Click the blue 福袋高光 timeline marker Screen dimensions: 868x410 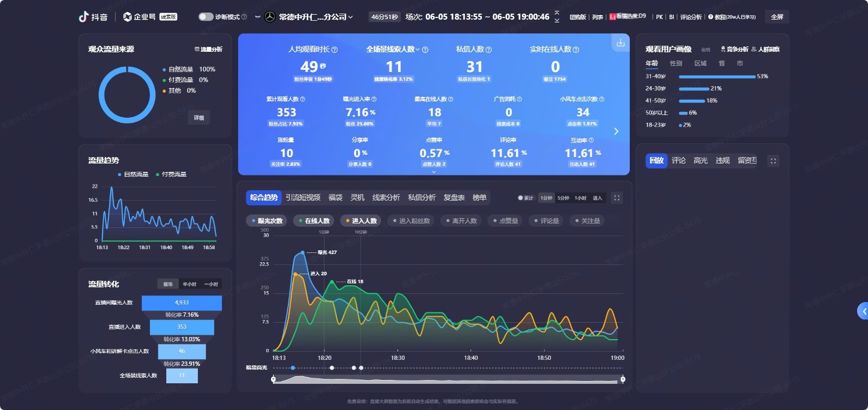point(293,368)
